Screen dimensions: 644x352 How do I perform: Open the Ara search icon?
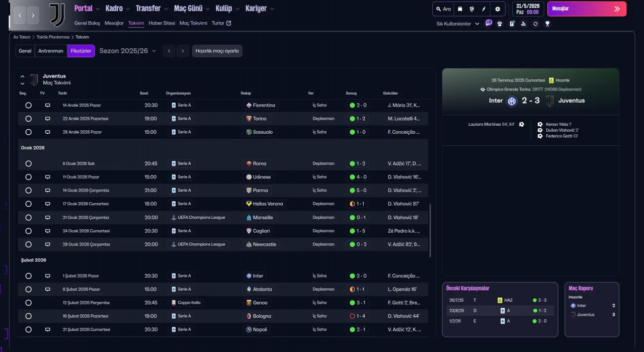pos(443,9)
